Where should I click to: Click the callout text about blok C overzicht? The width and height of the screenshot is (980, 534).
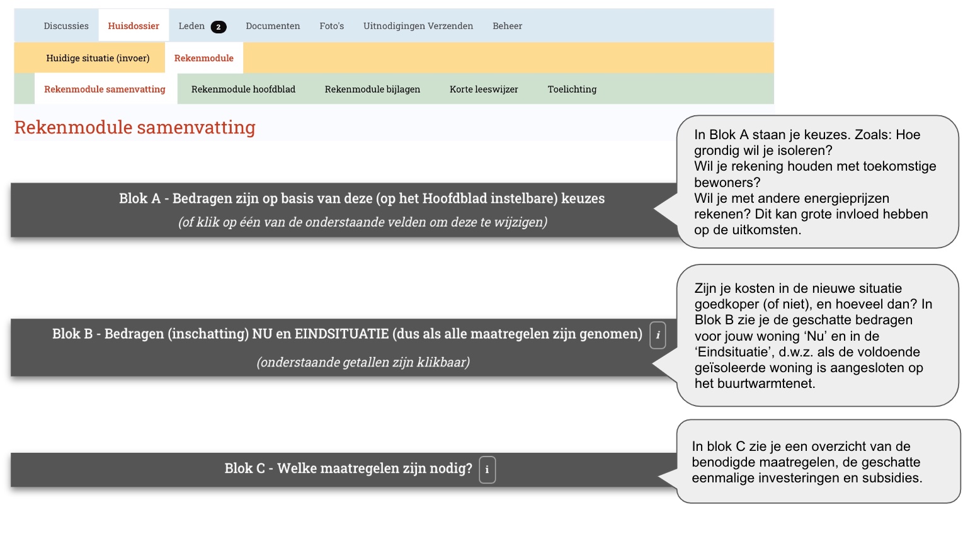tap(807, 462)
